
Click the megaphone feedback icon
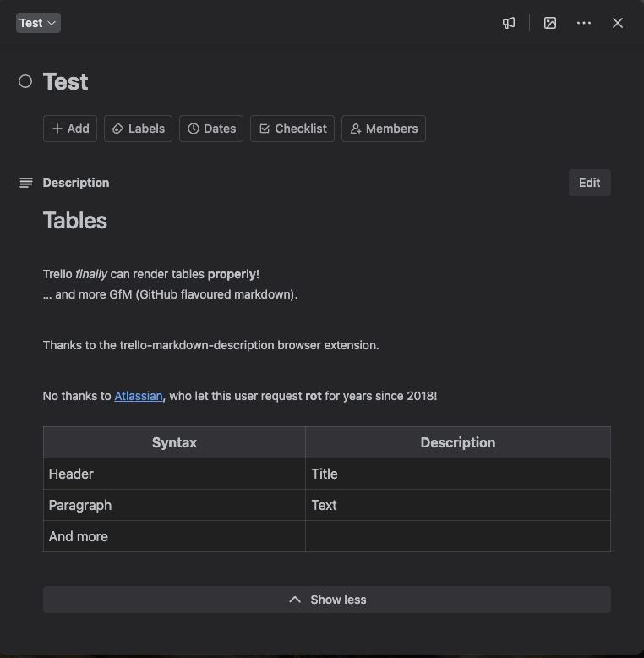509,23
